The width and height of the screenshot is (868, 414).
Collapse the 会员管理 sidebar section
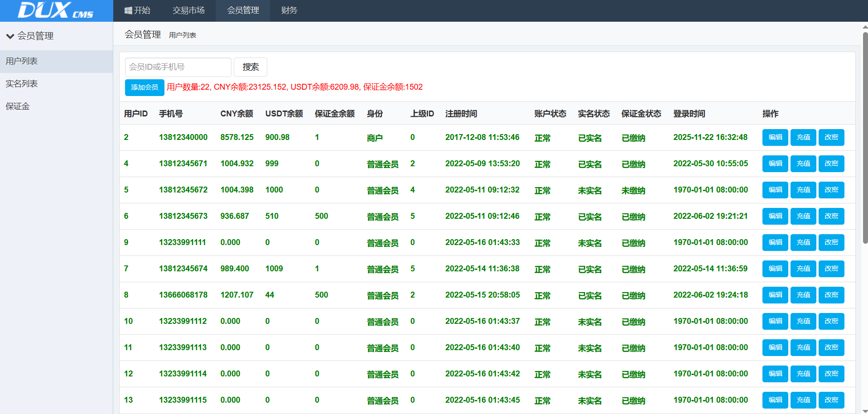pyautogui.click(x=30, y=36)
